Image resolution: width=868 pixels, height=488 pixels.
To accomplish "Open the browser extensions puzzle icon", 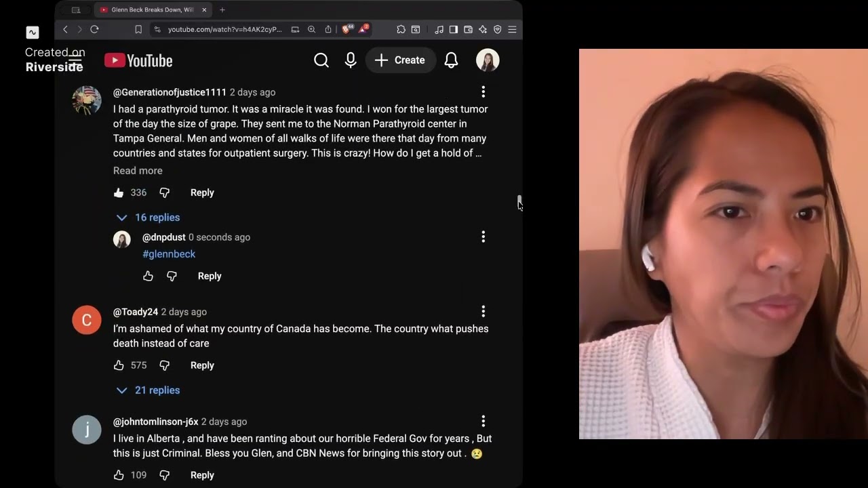I will click(401, 29).
